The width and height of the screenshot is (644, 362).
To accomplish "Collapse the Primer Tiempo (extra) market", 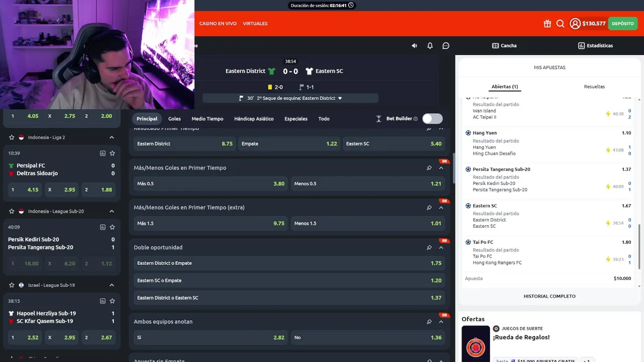I will pos(441,208).
